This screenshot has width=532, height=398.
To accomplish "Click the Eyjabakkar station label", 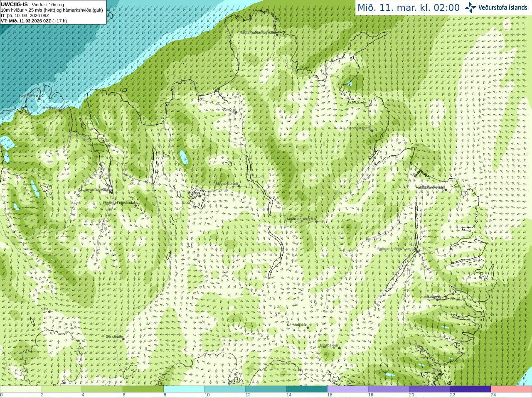I will 330,345.
